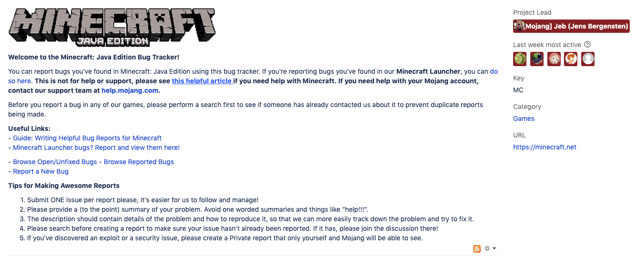Browse Open/Unfixed Bugs
The width and height of the screenshot is (644, 256).
click(x=55, y=162)
